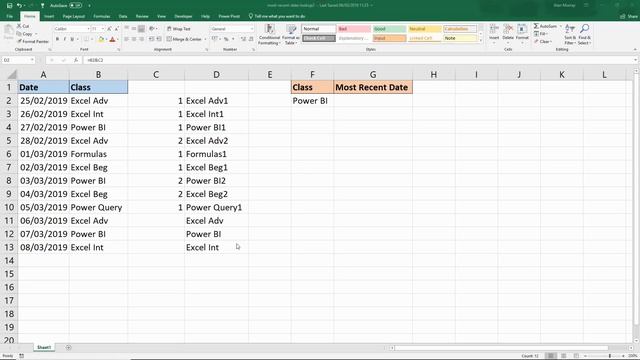Select cell F2 containing Power BI

coord(312,101)
